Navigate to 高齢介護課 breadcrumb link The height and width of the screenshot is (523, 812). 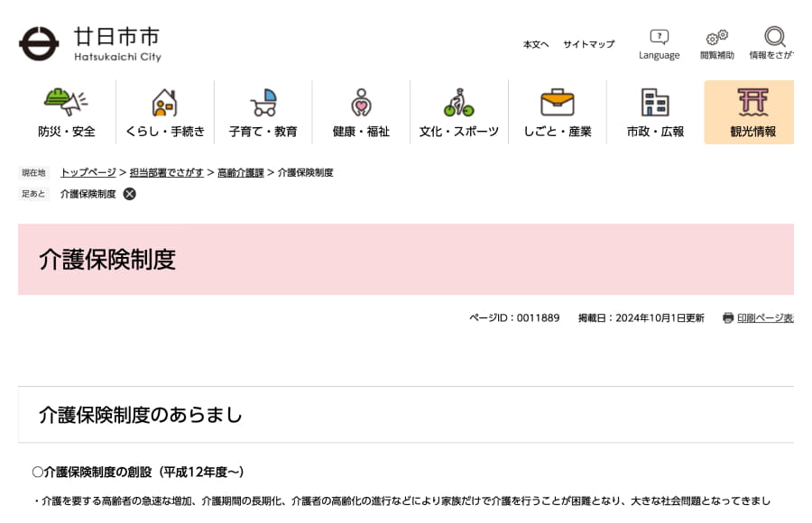point(241,172)
